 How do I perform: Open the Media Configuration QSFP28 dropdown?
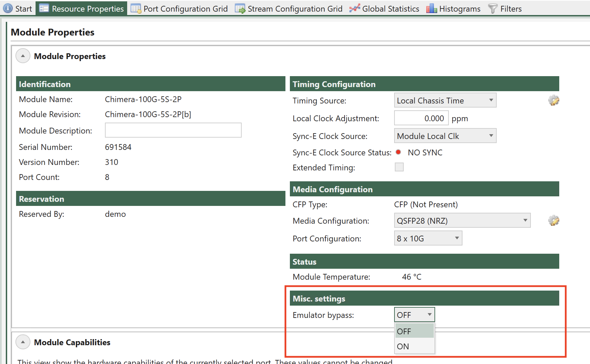[x=462, y=221]
